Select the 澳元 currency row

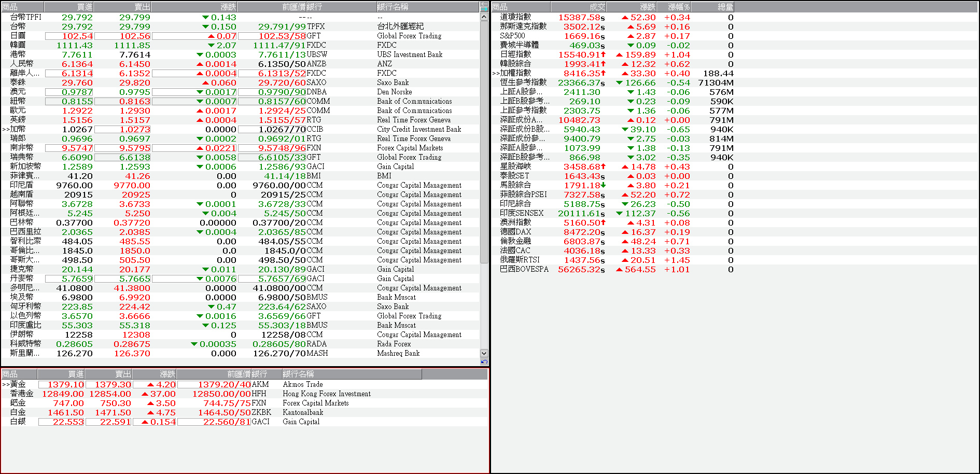240,92
